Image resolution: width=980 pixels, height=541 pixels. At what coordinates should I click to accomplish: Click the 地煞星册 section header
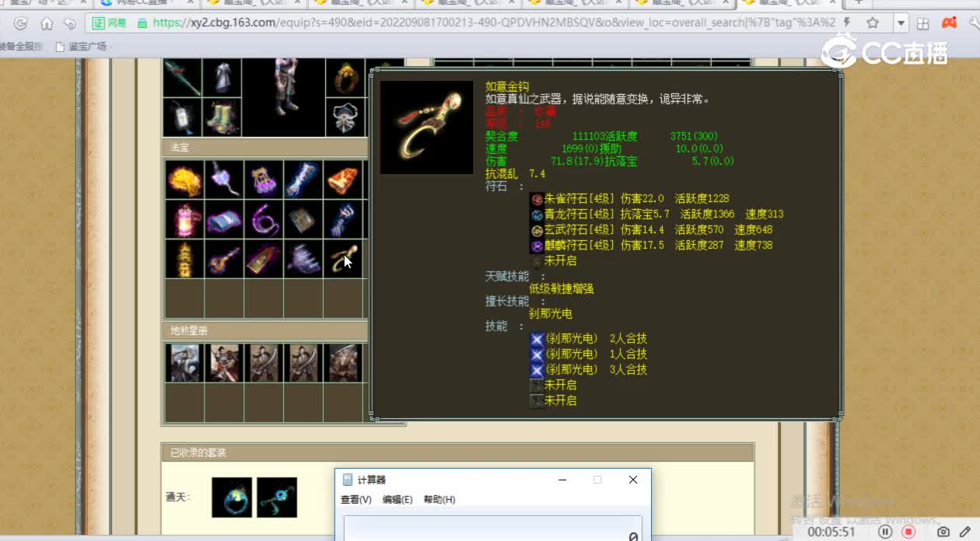tap(264, 331)
